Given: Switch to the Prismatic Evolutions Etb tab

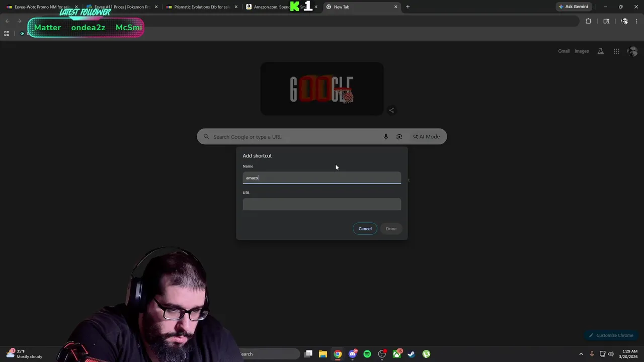Looking at the screenshot, I should pyautogui.click(x=201, y=7).
